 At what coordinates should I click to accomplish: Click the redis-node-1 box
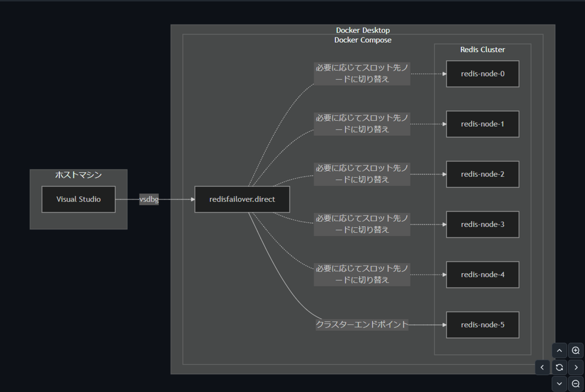(x=482, y=124)
